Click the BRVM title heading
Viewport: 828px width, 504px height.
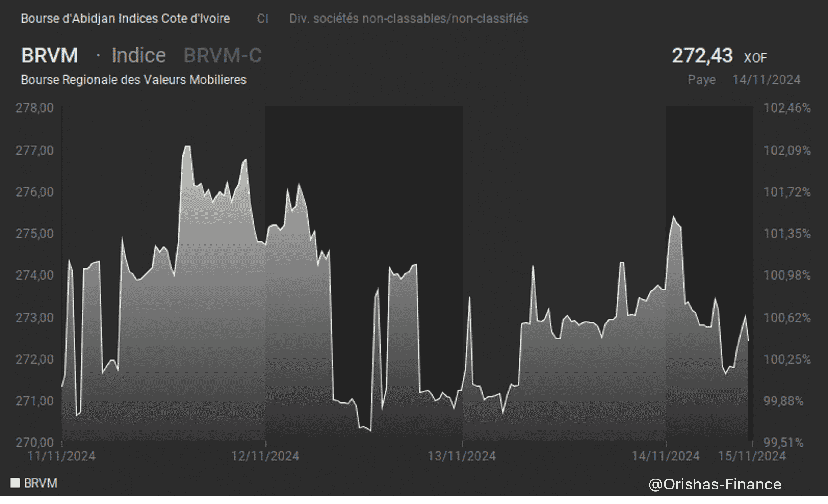50,55
